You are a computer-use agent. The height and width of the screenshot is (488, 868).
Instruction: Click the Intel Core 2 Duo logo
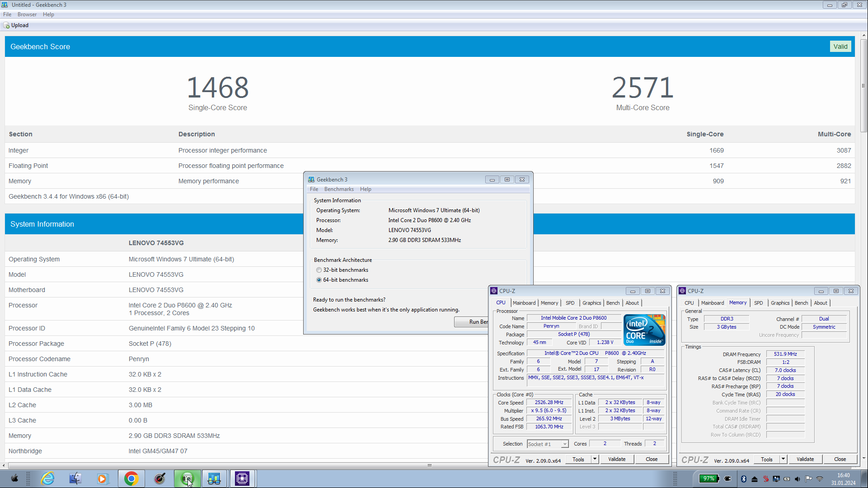click(x=644, y=330)
